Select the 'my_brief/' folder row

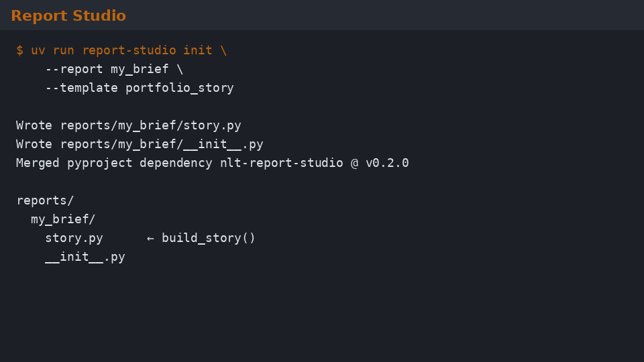click(x=63, y=219)
